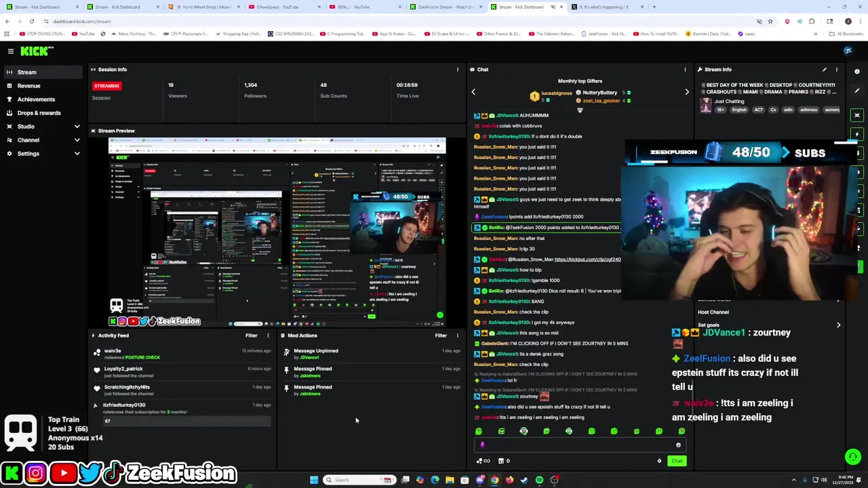Collapse the top gifters banner
868x488 pixels.
(x=580, y=110)
